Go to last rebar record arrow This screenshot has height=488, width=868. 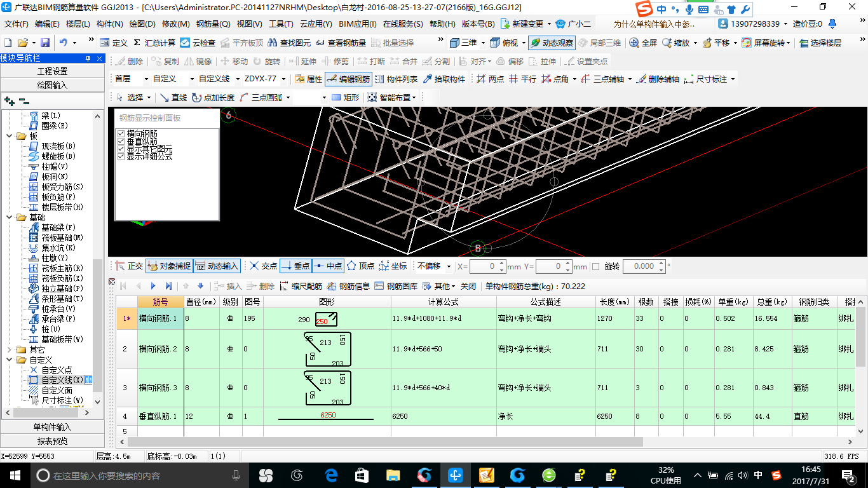(168, 286)
